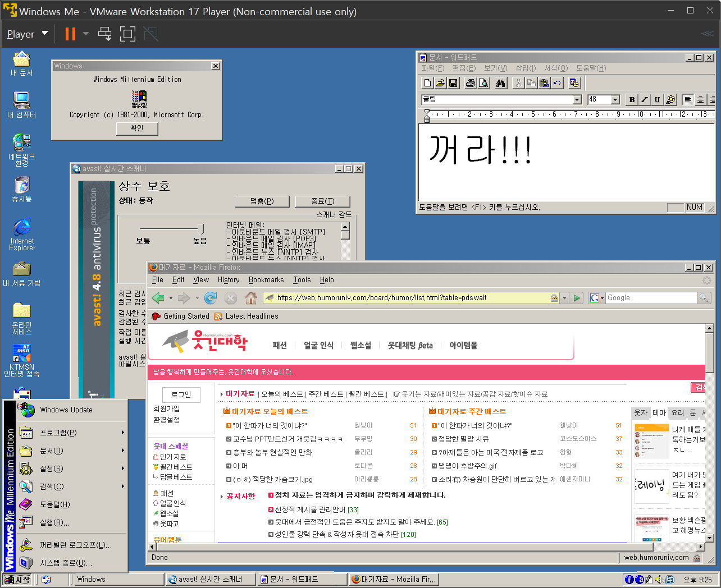The image size is (721, 588).
Task: Click the Save icon in WordPad toolbar
Action: click(x=454, y=83)
